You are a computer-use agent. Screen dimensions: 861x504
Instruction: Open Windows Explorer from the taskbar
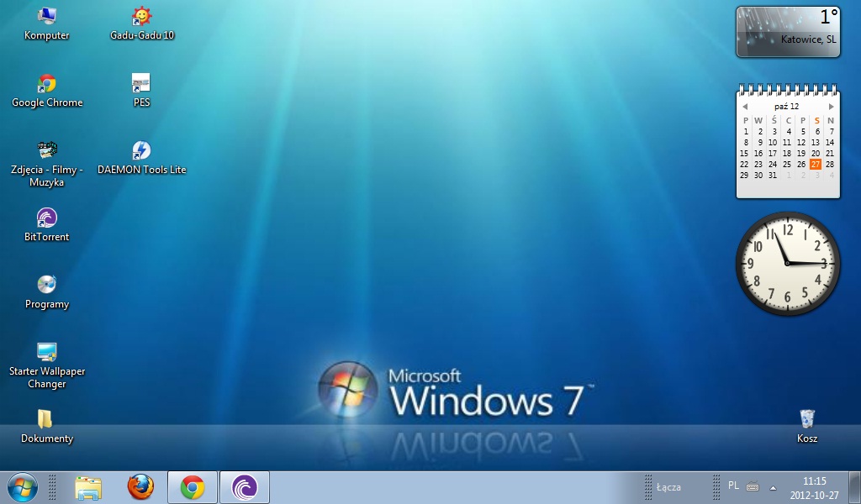tap(88, 487)
